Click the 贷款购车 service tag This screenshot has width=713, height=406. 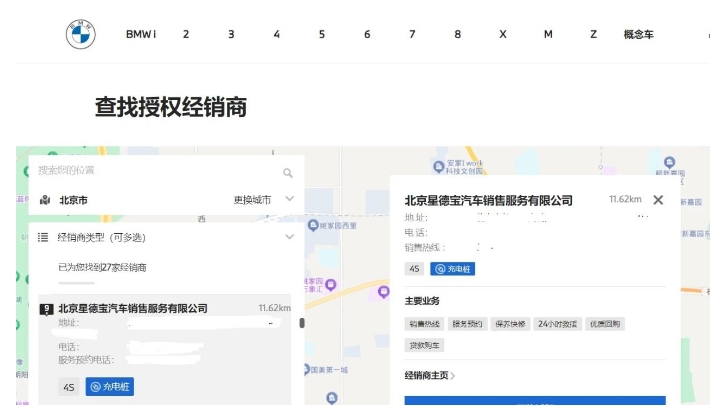[424, 346]
